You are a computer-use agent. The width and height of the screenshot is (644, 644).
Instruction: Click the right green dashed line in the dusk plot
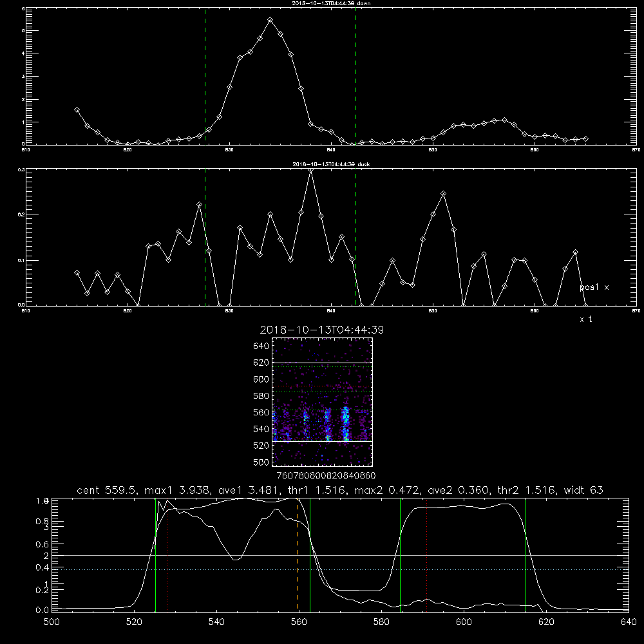click(x=355, y=237)
